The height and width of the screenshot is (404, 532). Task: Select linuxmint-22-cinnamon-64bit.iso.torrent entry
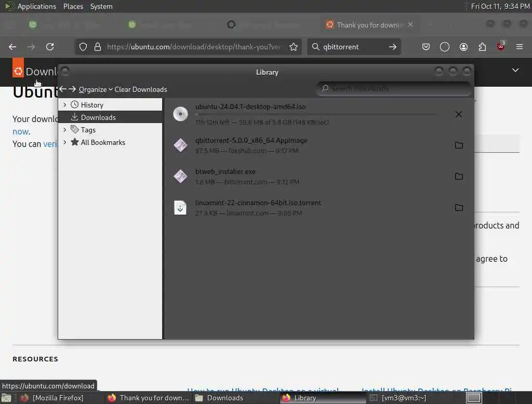coord(319,208)
